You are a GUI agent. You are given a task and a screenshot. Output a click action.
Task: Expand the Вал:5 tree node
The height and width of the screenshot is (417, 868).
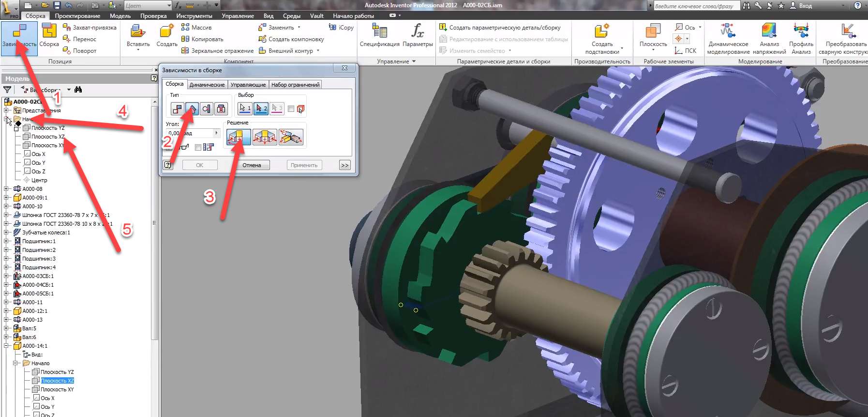pos(6,328)
